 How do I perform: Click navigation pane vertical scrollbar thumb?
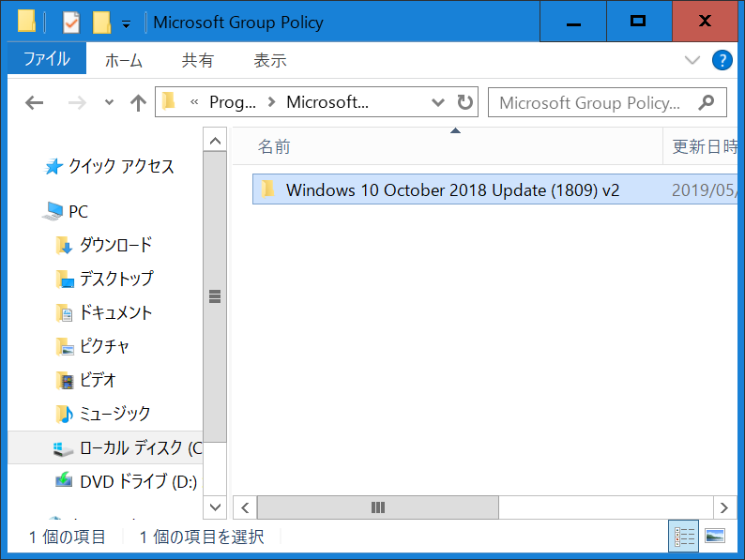pyautogui.click(x=215, y=296)
